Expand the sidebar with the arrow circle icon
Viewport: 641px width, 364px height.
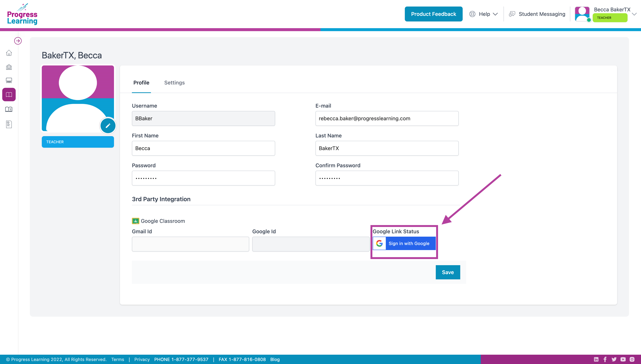(18, 41)
